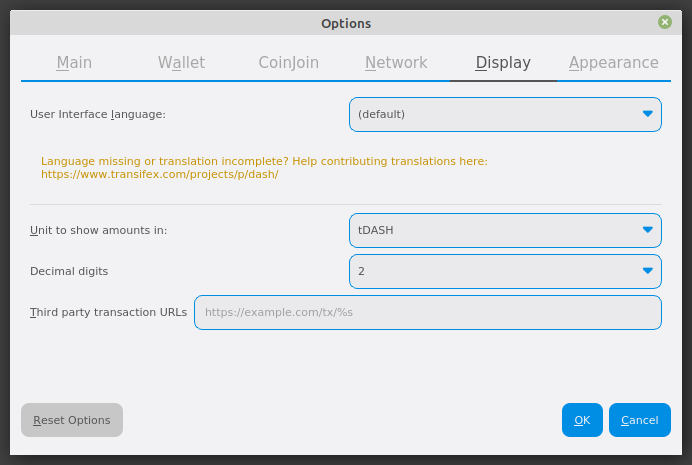Switch to the Main tab
This screenshot has width=692, height=465.
pyautogui.click(x=74, y=63)
